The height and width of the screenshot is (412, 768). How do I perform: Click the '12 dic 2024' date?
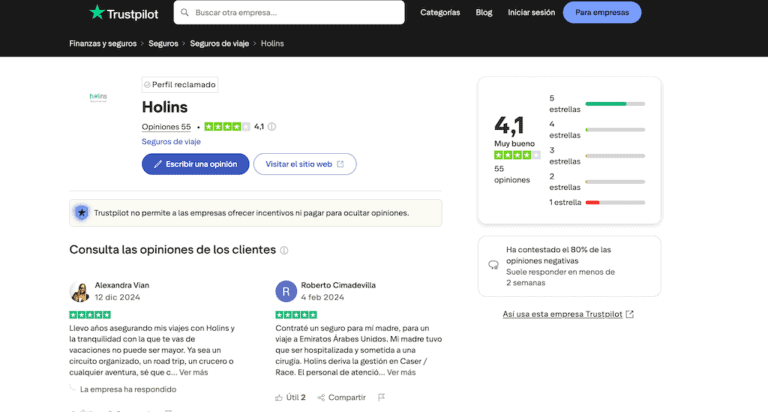point(117,297)
